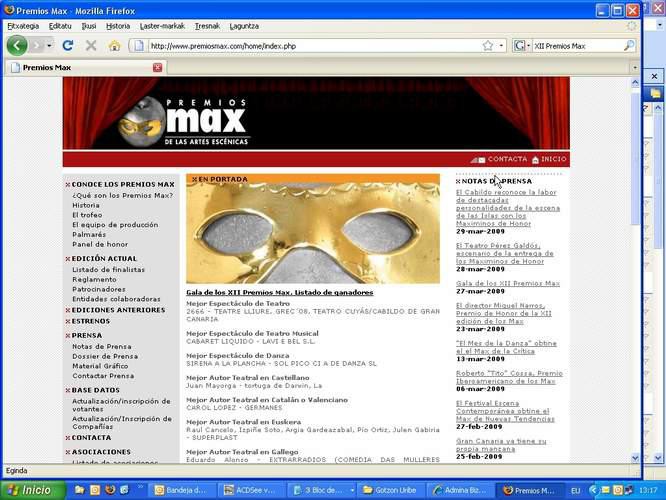Click the envelope icon in the system tray

click(605, 490)
